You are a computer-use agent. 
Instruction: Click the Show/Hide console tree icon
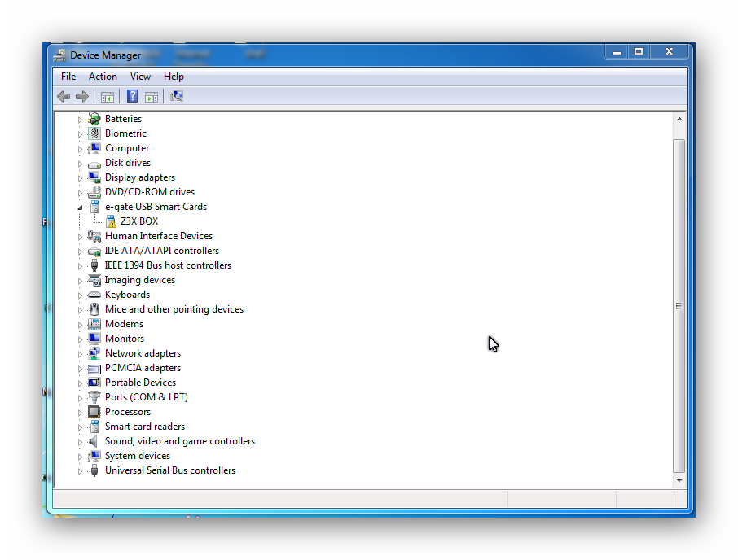[107, 97]
